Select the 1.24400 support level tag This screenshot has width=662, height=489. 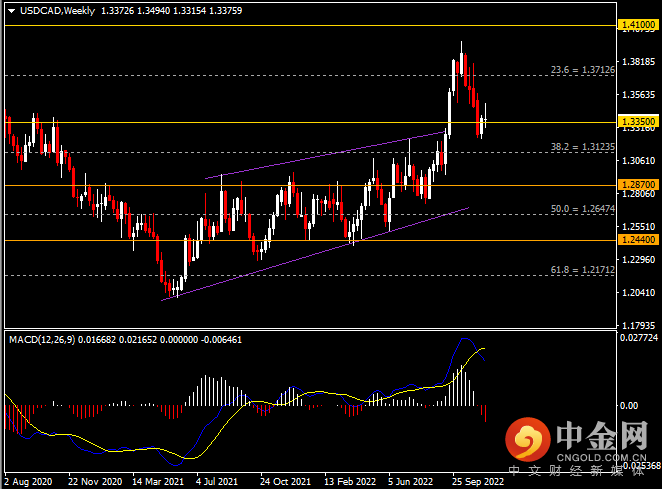637,240
